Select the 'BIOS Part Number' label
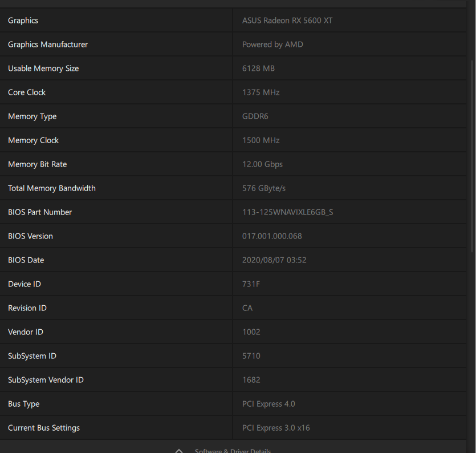This screenshot has width=476, height=453. [40, 212]
